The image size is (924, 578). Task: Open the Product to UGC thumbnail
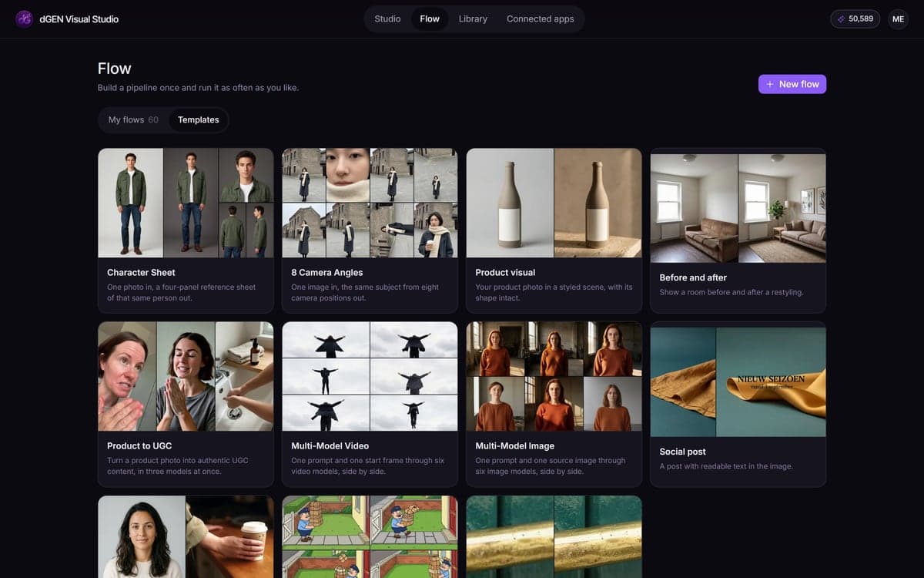coord(186,376)
